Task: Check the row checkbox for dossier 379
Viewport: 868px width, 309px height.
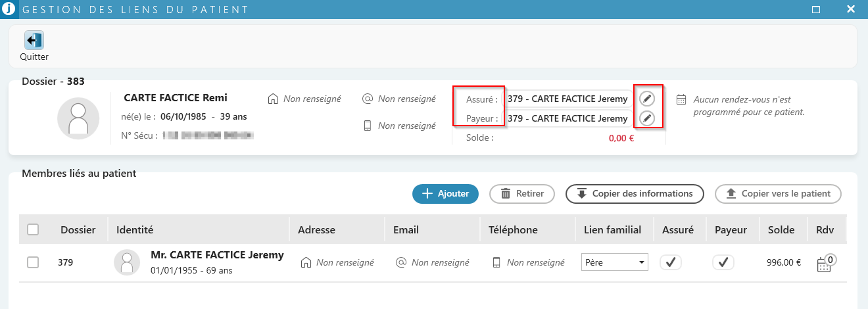Action: pos(33,262)
